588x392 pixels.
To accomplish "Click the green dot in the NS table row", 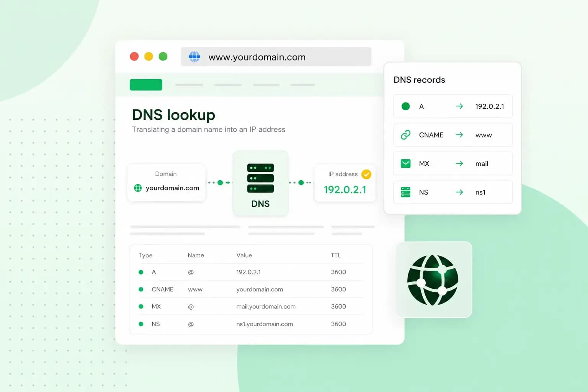I will (x=141, y=324).
